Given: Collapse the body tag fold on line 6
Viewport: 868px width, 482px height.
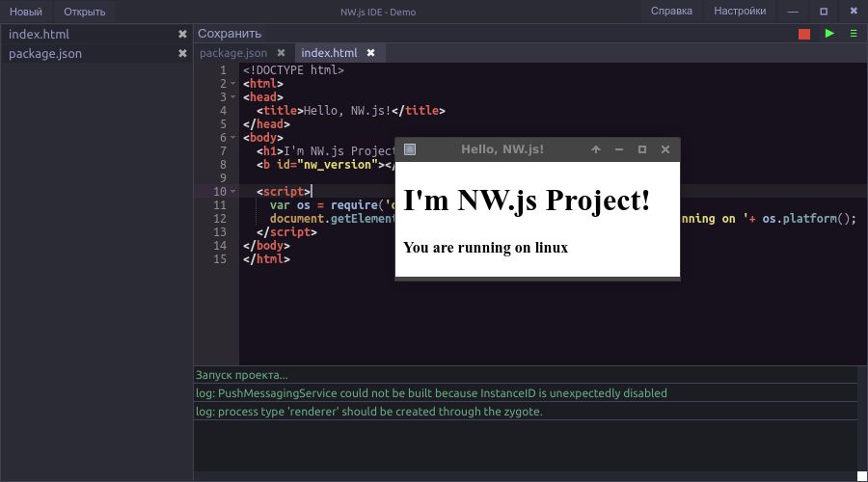Looking at the screenshot, I should pos(233,137).
